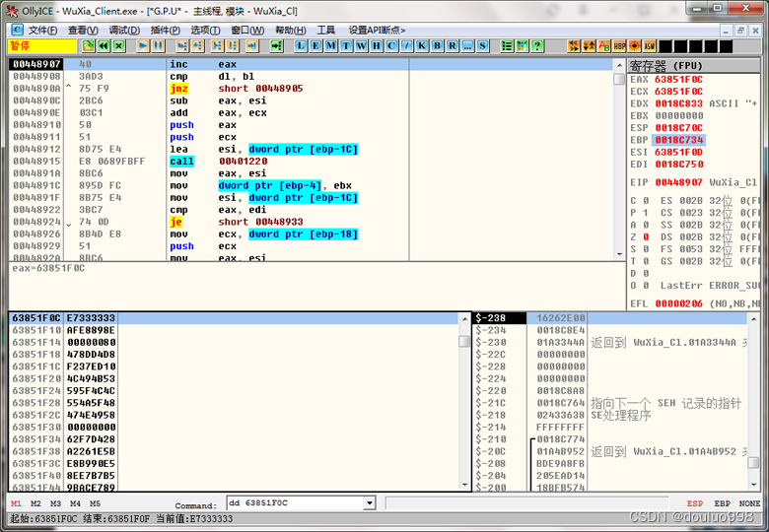
Task: Open Executable modules with E button
Action: pyautogui.click(x=315, y=46)
